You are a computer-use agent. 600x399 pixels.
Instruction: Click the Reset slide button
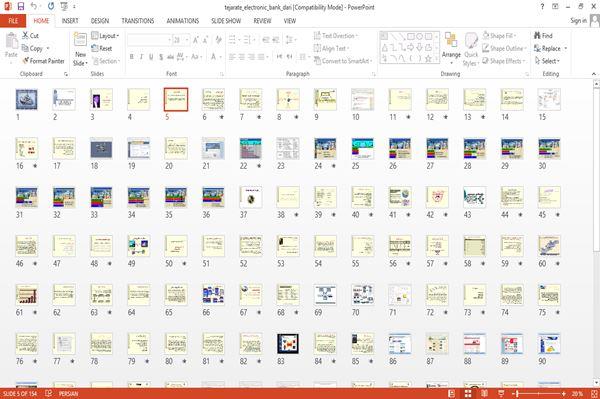[x=102, y=48]
